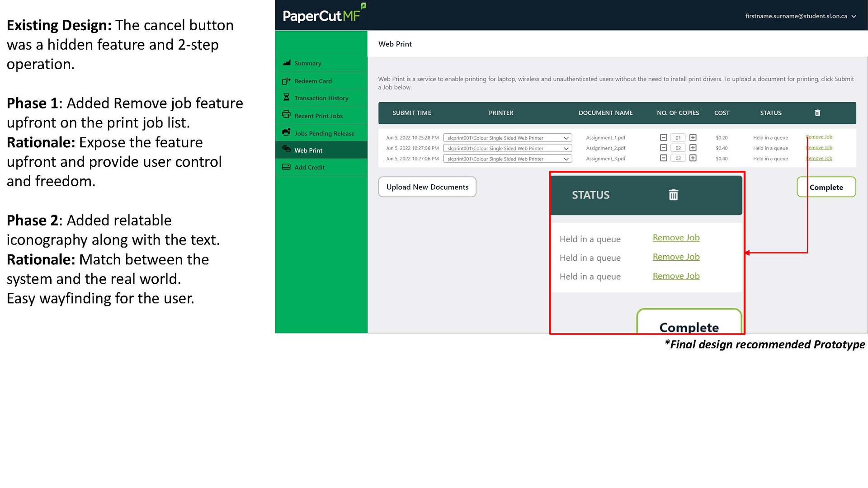Viewport: 868px width, 488px height.
Task: Open Transaction History menu item
Action: click(x=321, y=98)
